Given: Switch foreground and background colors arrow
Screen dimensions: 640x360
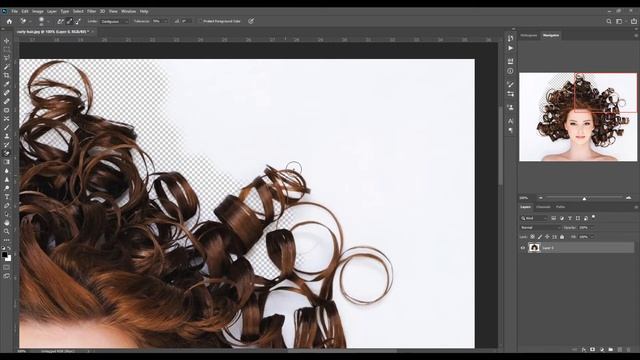Looking at the screenshot, I should (x=9, y=248).
